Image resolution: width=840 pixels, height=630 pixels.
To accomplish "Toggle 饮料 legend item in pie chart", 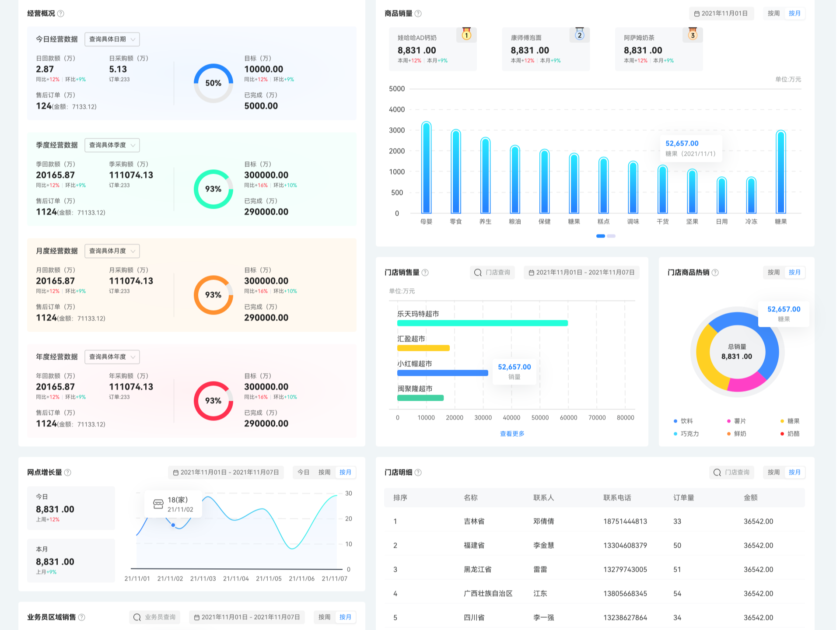I will point(683,421).
